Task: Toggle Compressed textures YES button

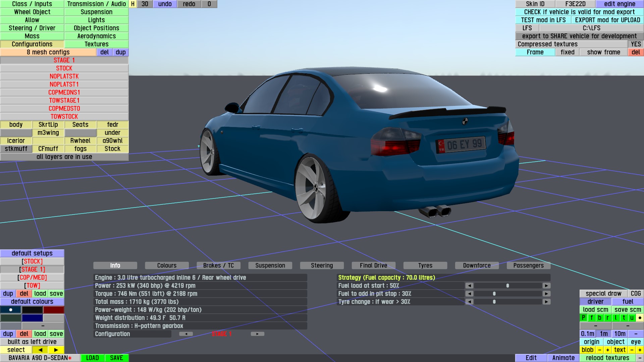Action: point(635,44)
